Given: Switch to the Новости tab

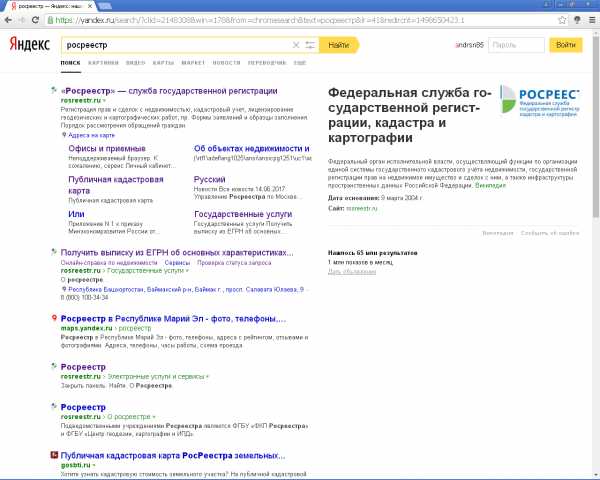Looking at the screenshot, I should (227, 63).
